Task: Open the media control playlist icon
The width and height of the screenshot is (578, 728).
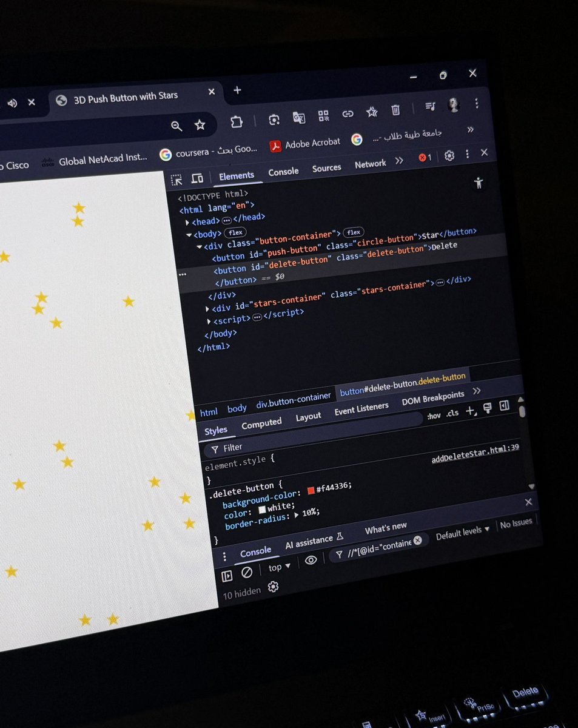Action: click(430, 107)
